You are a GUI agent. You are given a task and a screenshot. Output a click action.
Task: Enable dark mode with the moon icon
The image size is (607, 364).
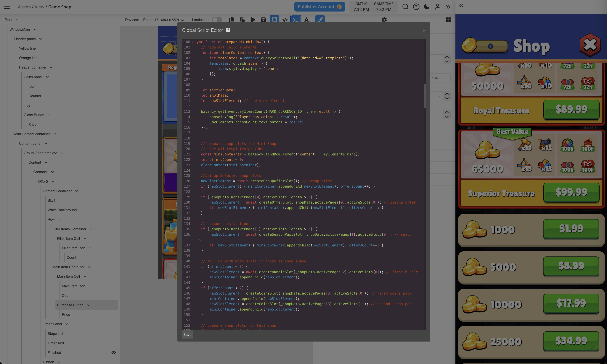[427, 7]
